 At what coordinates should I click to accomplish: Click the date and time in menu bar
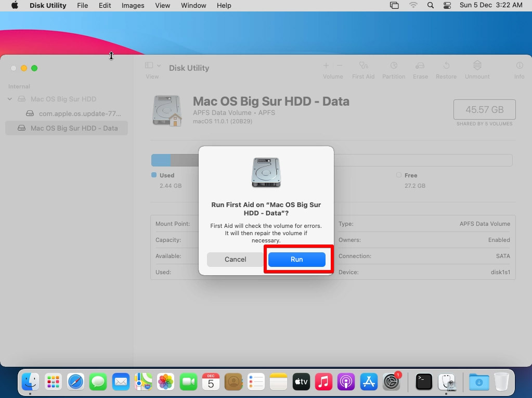(491, 5)
